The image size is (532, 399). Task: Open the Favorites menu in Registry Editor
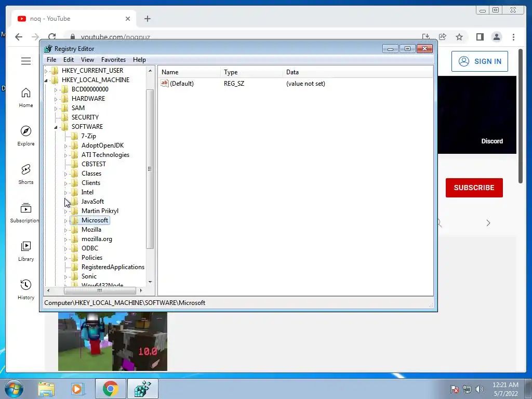[x=114, y=60]
